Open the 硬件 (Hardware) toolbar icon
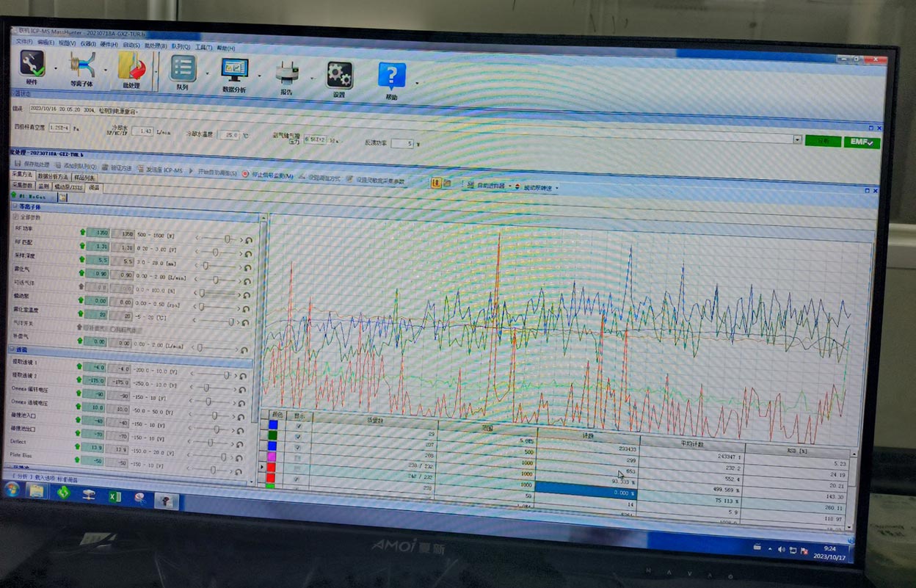 point(32,65)
